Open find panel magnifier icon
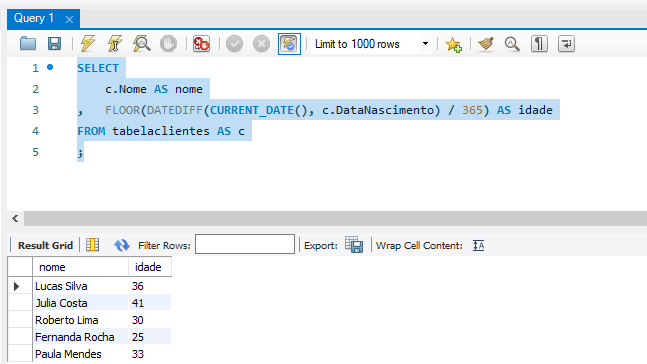Image resolution: width=647 pixels, height=364 pixels. tap(512, 43)
